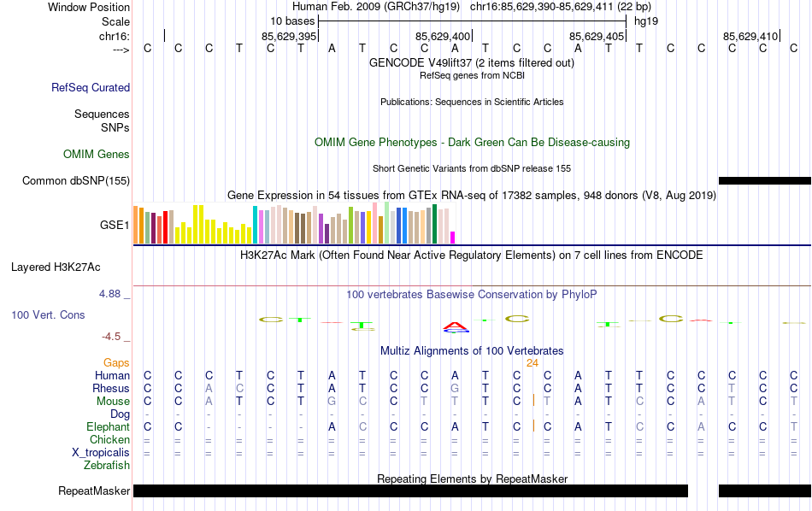The image size is (812, 511).
Task: Click the 85,629,400 ruler position label
Action: pos(443,36)
